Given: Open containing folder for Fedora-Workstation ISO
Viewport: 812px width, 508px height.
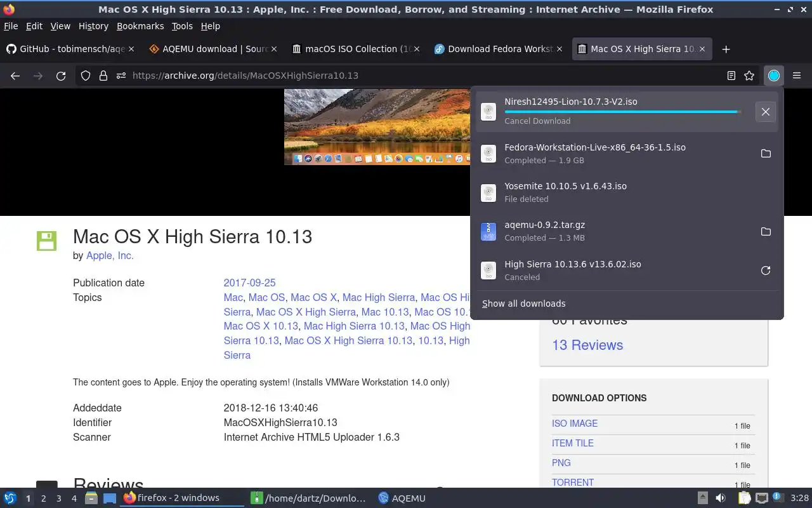Looking at the screenshot, I should point(766,154).
